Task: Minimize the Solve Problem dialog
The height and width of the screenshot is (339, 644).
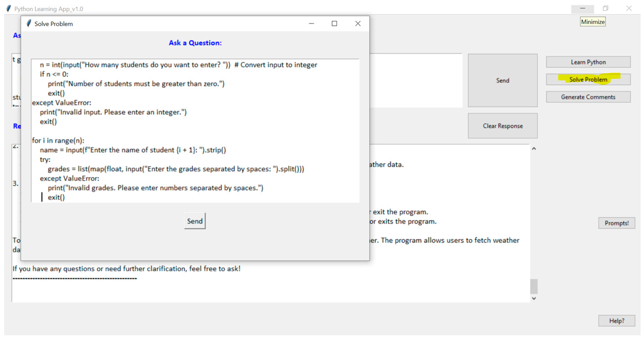Action: (x=311, y=24)
